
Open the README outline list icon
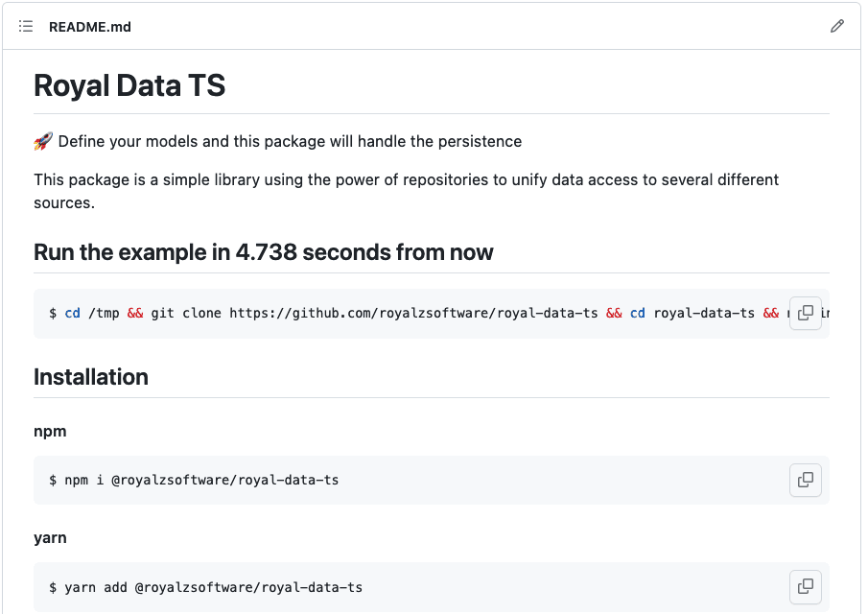[x=26, y=26]
